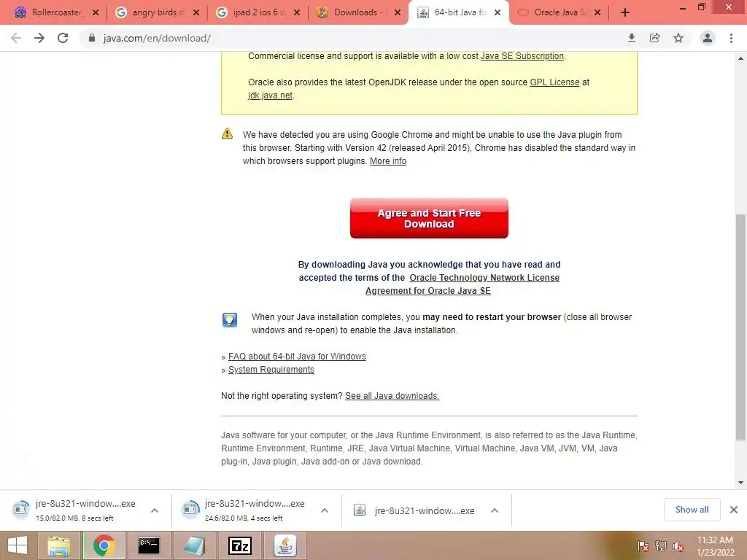The height and width of the screenshot is (560, 747).
Task: Expand options for the completed jre download
Action: [x=495, y=510]
